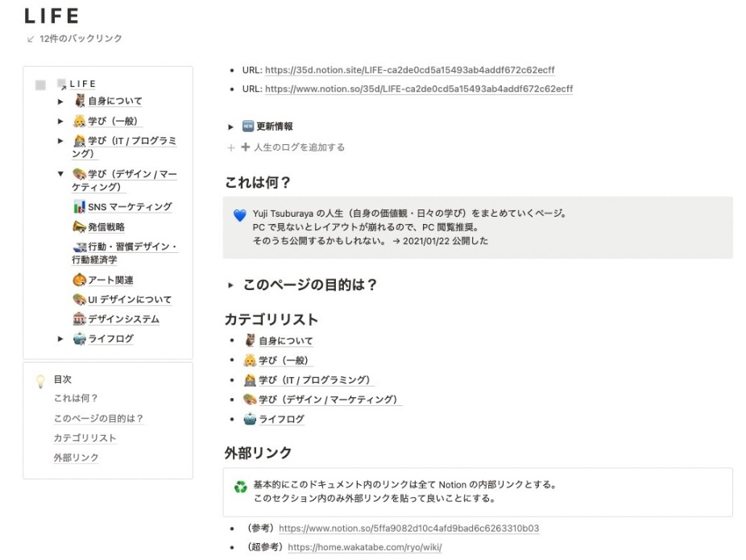Click the emoji icon beside sidebar 学び（一般）
The height and width of the screenshot is (560, 746).
point(79,121)
